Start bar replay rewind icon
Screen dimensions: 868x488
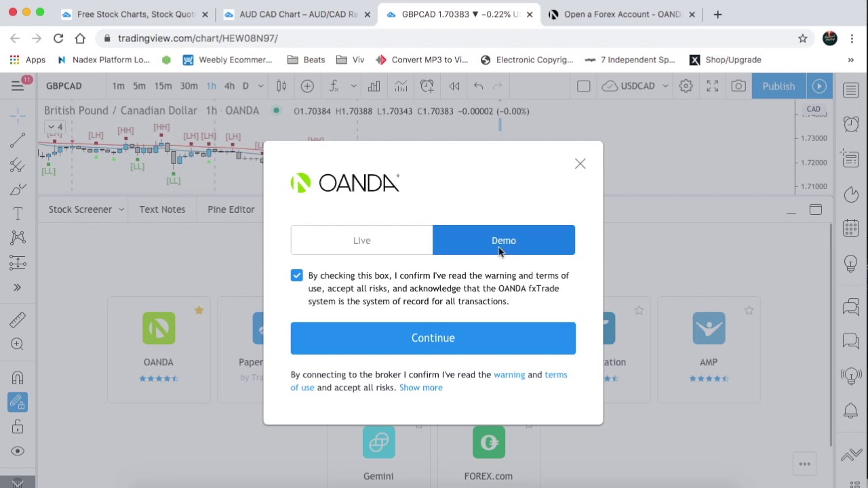tap(454, 86)
